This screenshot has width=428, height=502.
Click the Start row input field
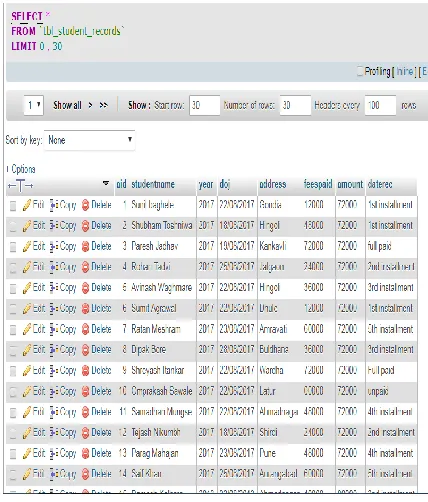205,105
